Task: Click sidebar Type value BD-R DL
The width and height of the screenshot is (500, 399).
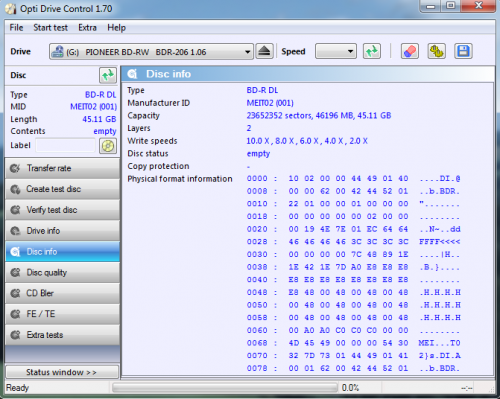Action: click(101, 95)
